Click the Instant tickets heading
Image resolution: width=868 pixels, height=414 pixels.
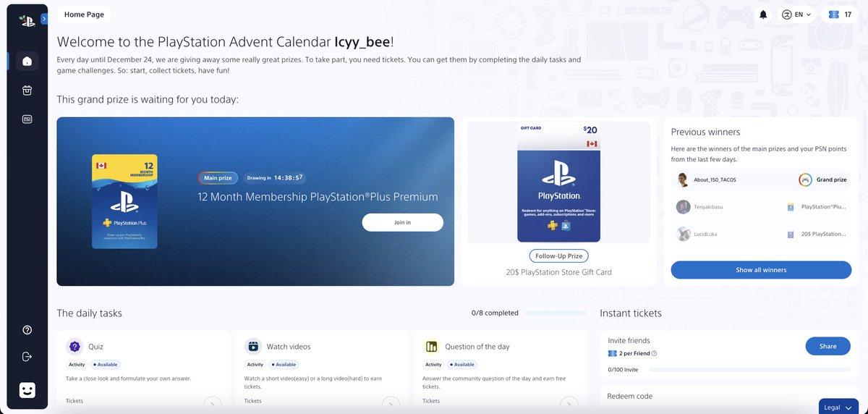pos(631,313)
